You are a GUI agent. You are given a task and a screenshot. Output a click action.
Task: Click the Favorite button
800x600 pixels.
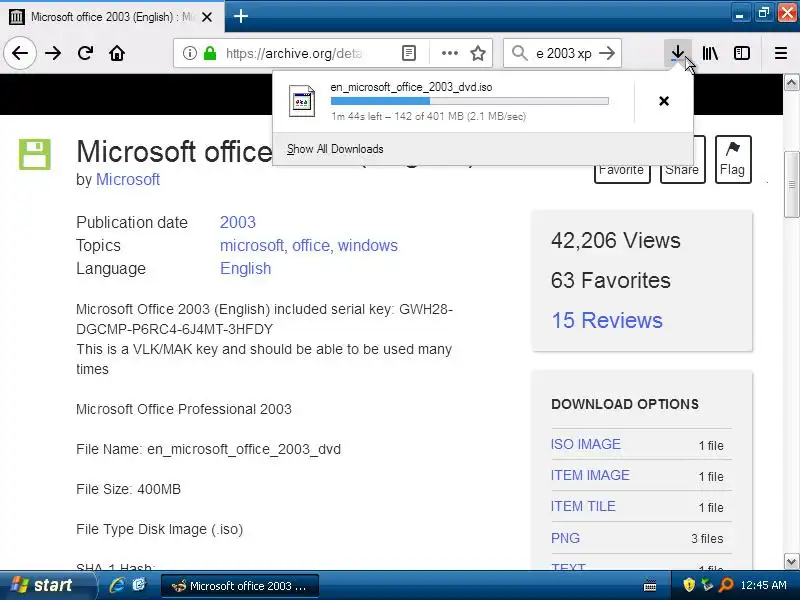622,170
